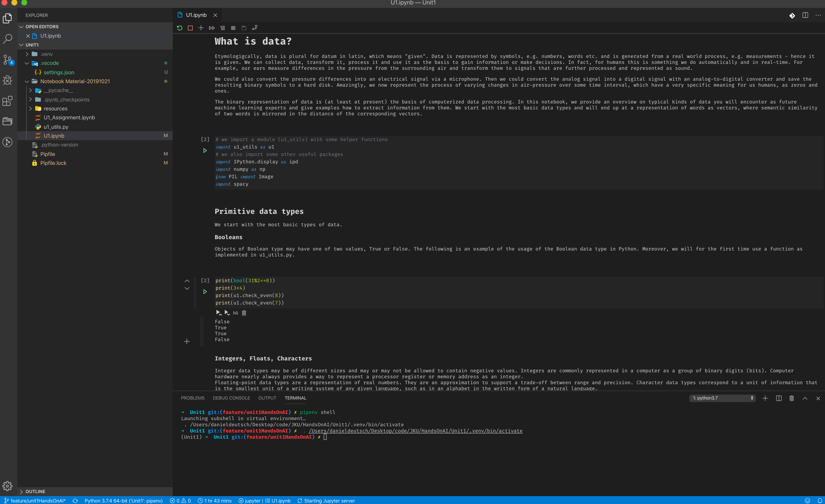Open u1_utils.py from the explorer
Screen dimensions: 825x504
56,127
